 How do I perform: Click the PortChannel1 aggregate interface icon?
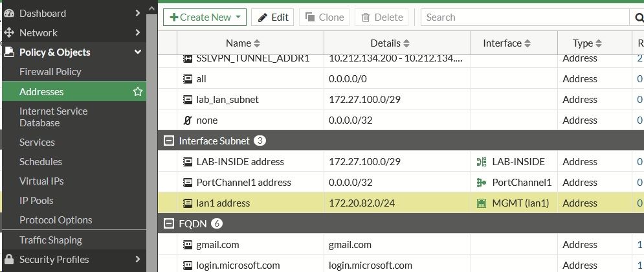pos(482,183)
